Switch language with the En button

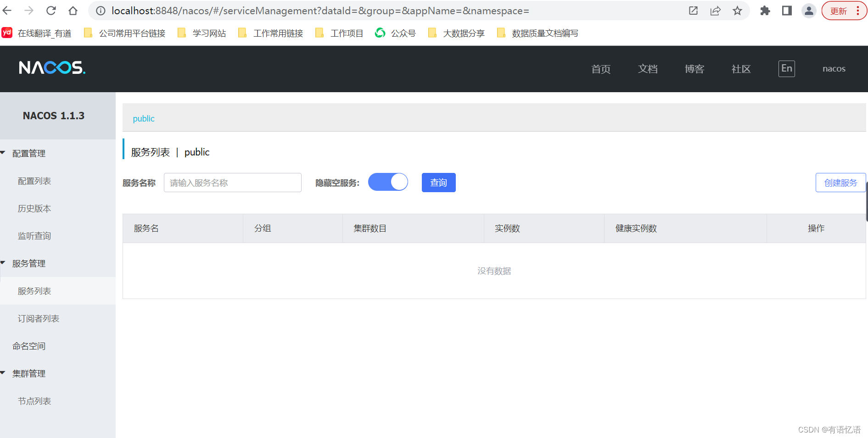pyautogui.click(x=787, y=69)
